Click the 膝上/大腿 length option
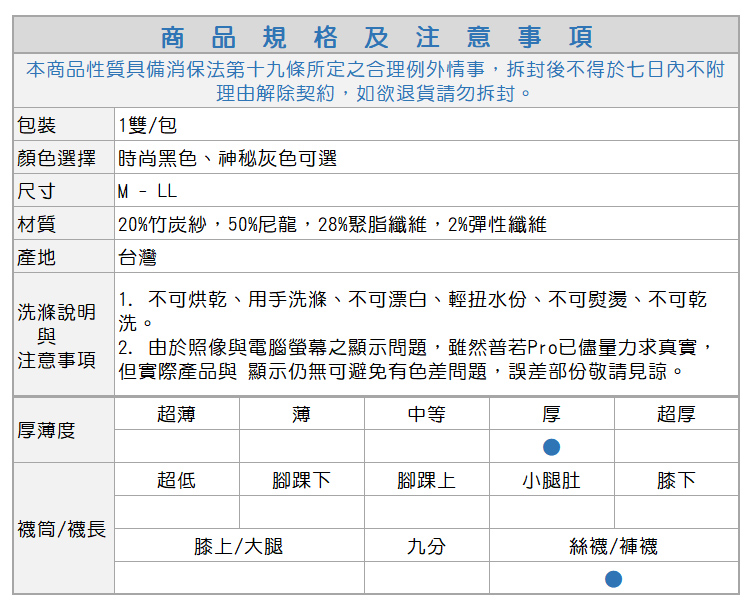Image resolution: width=750 pixels, height=612 pixels. click(239, 546)
